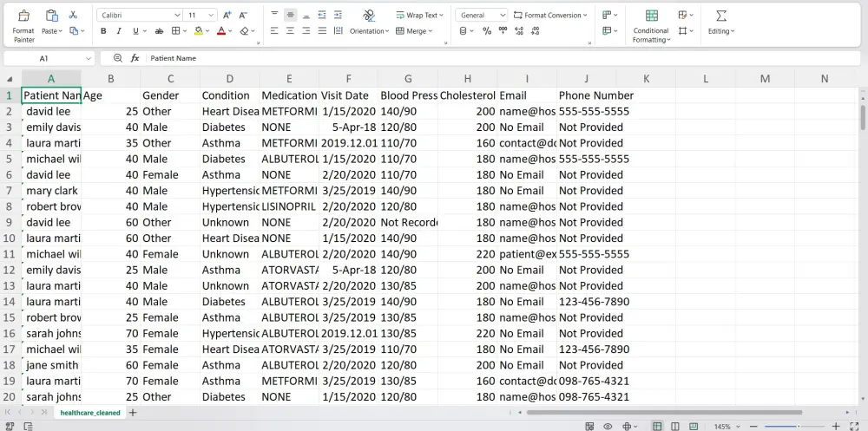Open the Editing sum menu

coord(721,23)
